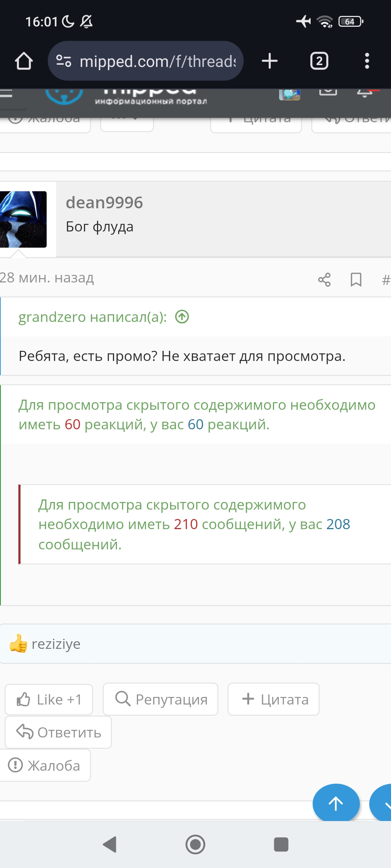Tap the red '60' required reactions number

coord(72,425)
